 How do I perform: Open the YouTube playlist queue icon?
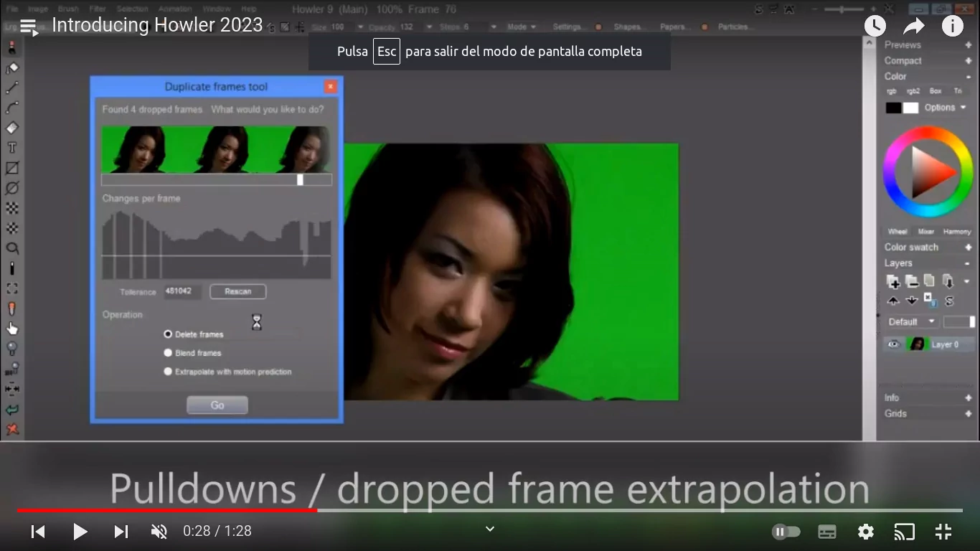pyautogui.click(x=29, y=27)
